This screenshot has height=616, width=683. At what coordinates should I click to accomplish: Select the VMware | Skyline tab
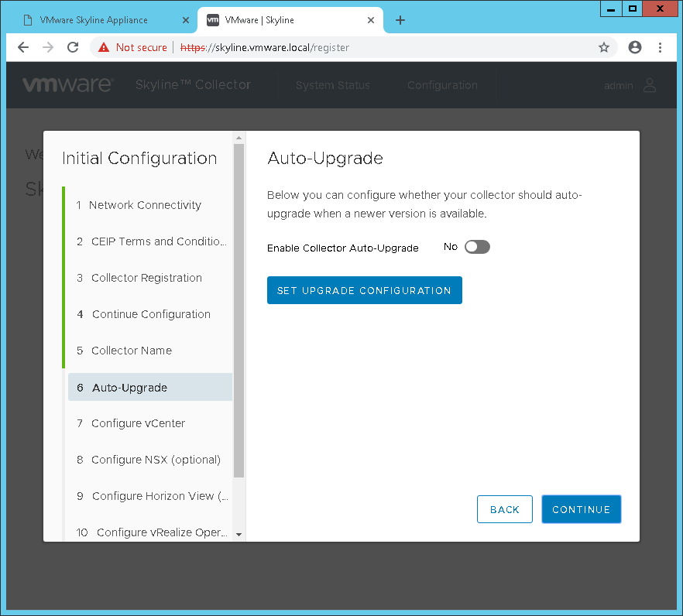[290, 20]
